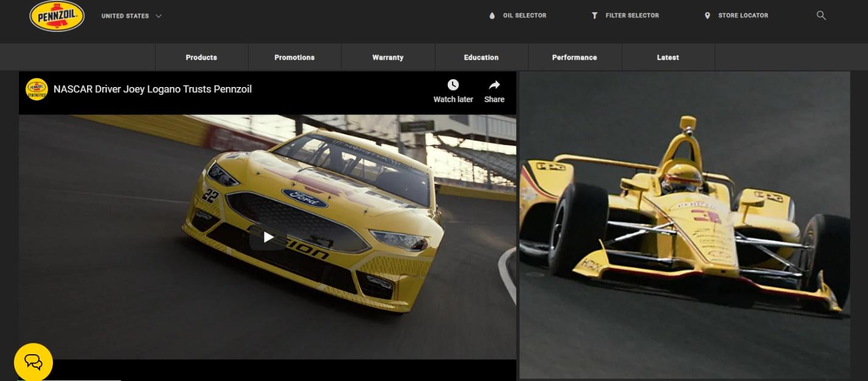Image resolution: width=868 pixels, height=381 pixels.
Task: Select the Promotions menu item
Action: pyautogui.click(x=294, y=57)
